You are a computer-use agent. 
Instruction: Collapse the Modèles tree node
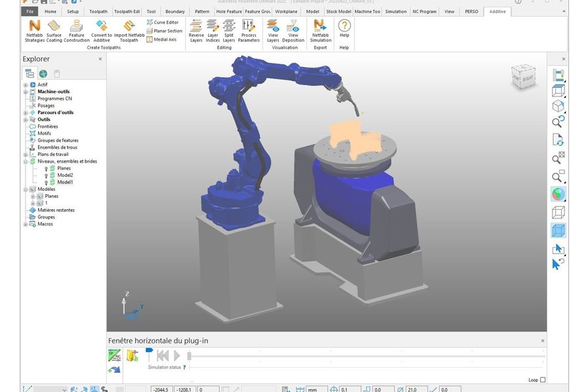[x=26, y=189]
